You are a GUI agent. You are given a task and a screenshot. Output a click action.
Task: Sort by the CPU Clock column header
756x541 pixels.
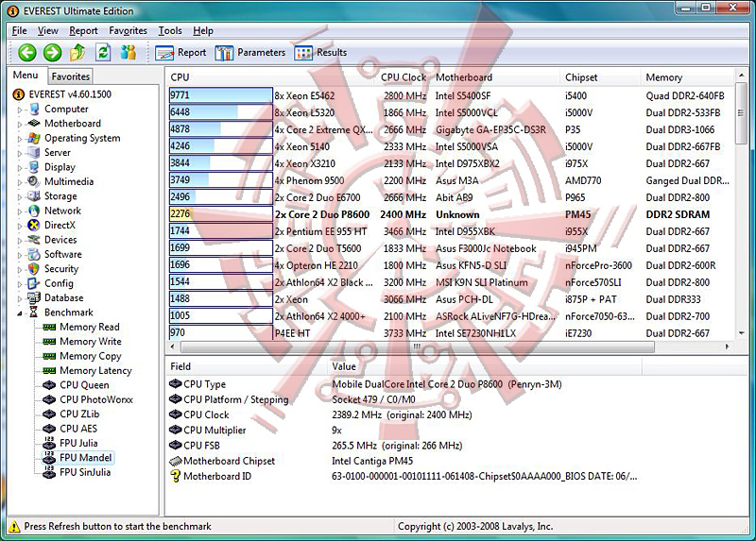[404, 77]
